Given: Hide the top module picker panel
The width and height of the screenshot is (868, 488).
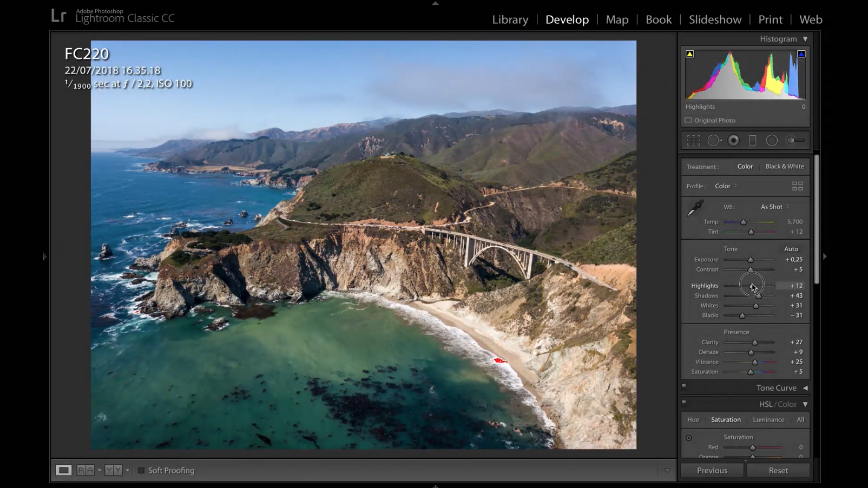Looking at the screenshot, I should (x=435, y=3).
